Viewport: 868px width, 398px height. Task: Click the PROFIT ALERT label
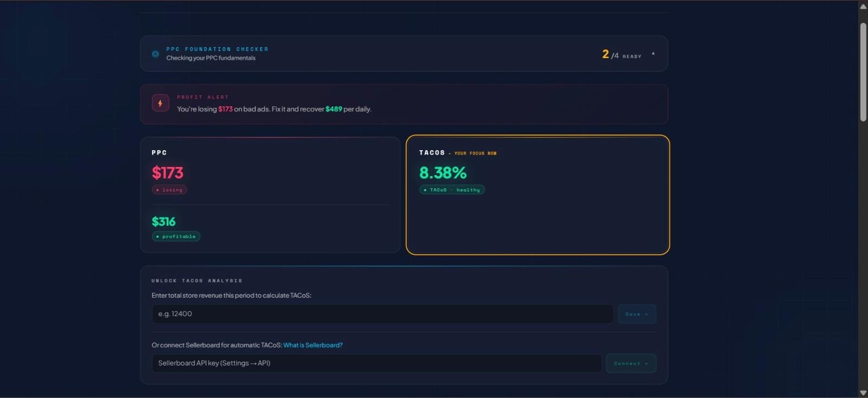pos(202,97)
